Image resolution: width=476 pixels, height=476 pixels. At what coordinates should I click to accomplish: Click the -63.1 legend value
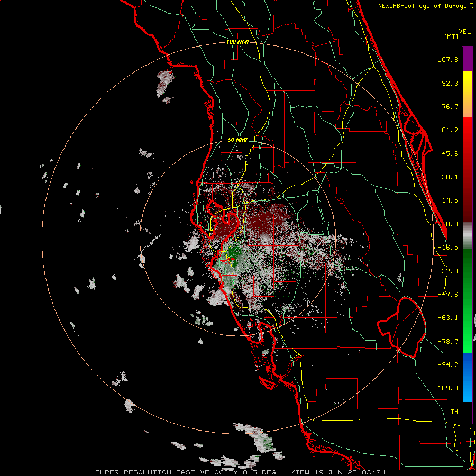click(448, 318)
